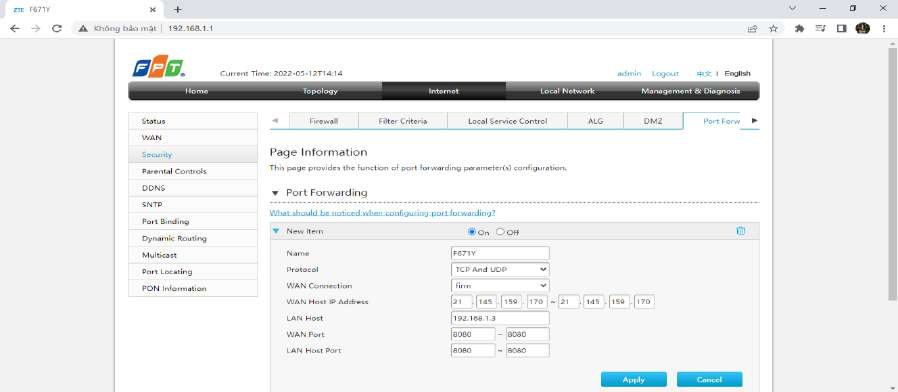Click the FPT logo
898x392 pixels.
[159, 66]
